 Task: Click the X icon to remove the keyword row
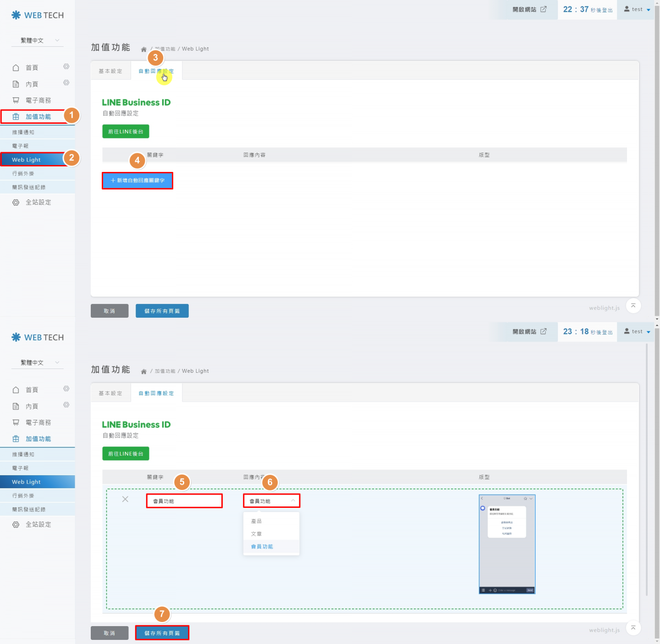coord(125,499)
